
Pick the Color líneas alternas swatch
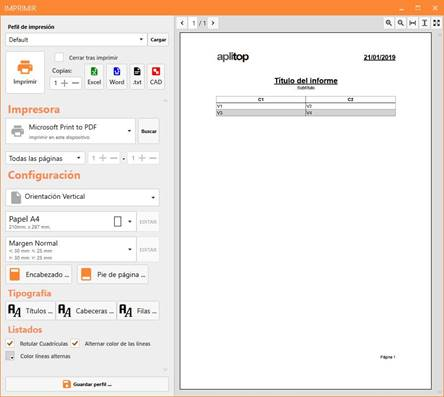pyautogui.click(x=10, y=356)
